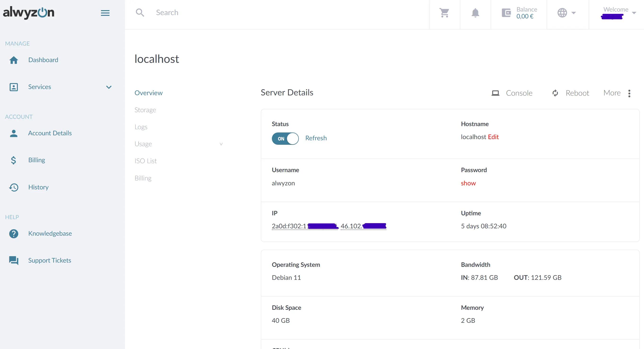Open server Billing tab
This screenshot has width=644, height=349.
143,178
